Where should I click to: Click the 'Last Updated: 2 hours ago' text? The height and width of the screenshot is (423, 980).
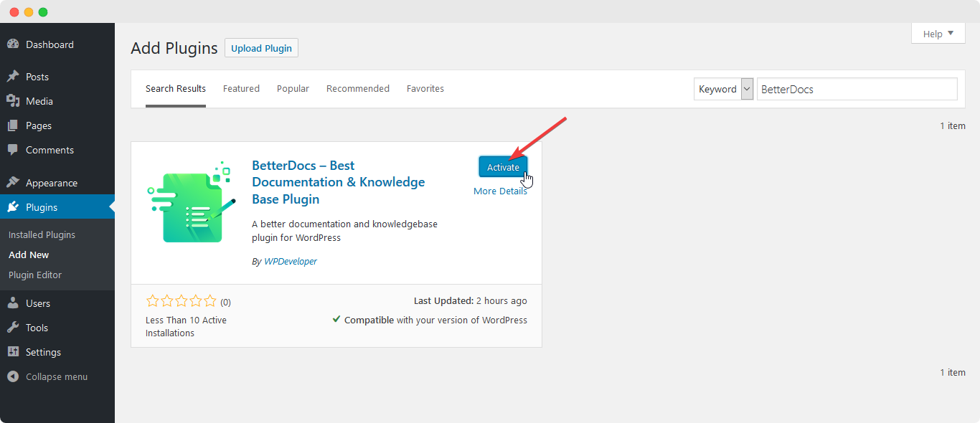[x=471, y=301]
